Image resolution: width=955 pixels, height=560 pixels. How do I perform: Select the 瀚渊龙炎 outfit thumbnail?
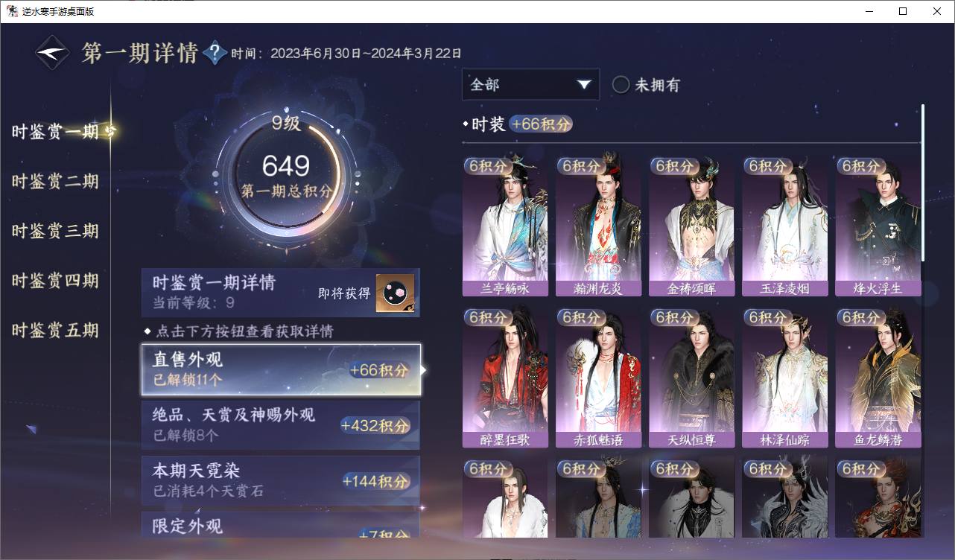coord(598,226)
